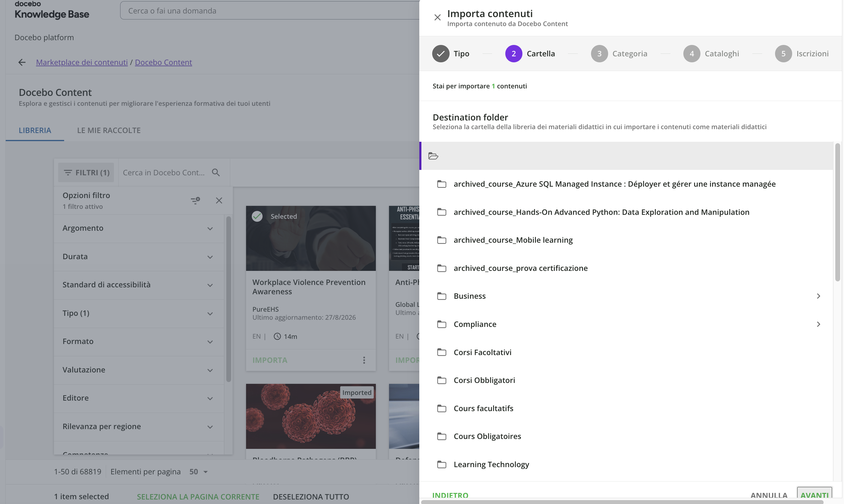Select archived_course_prova certificazione folder row
This screenshot has height=504, width=844.
click(x=626, y=268)
